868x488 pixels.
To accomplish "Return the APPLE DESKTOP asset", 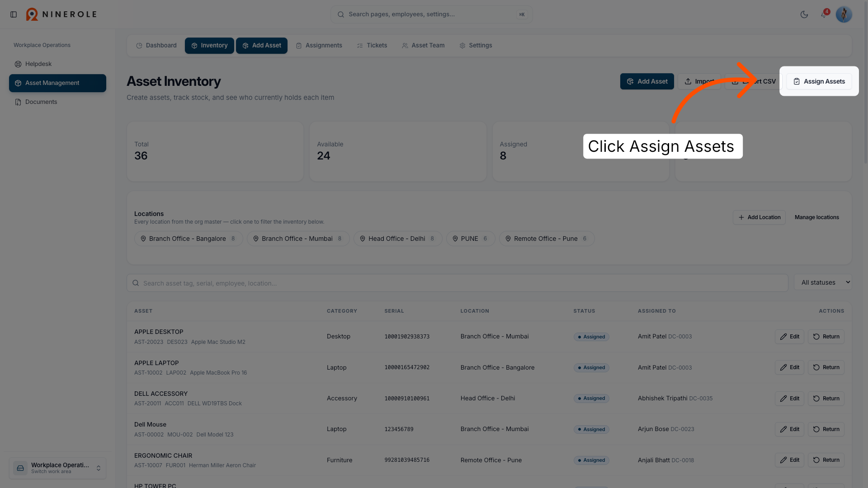I will click(x=826, y=337).
